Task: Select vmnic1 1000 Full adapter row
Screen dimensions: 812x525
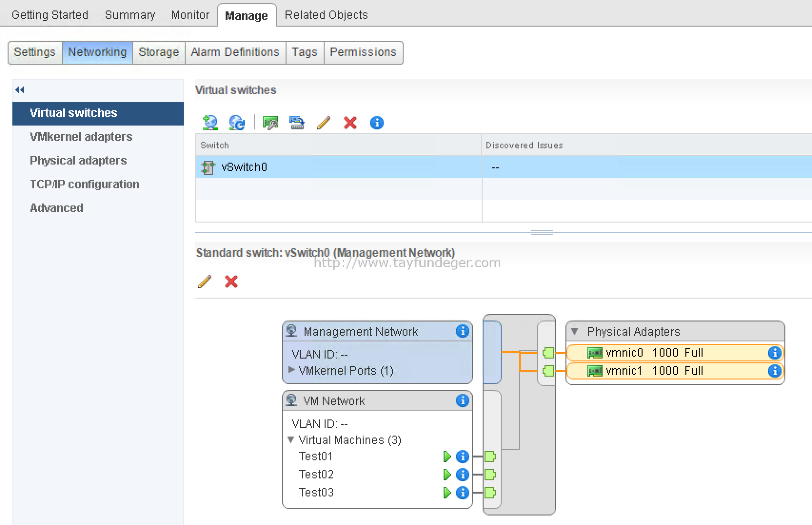Action: click(675, 371)
